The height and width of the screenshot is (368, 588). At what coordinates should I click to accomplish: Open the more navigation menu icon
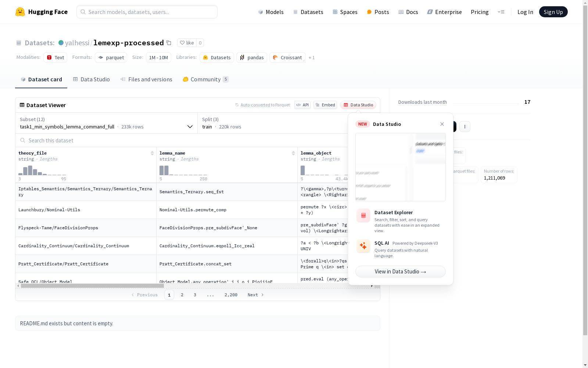(x=501, y=12)
